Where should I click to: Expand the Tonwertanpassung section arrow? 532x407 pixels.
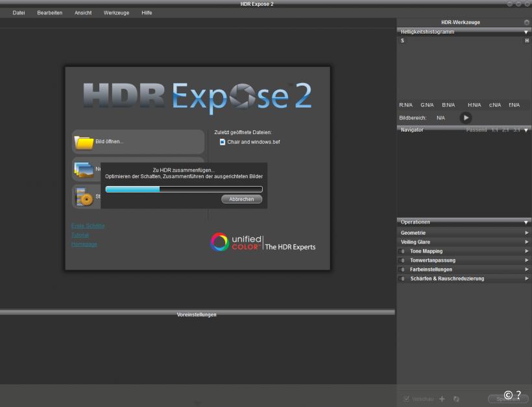click(x=527, y=261)
